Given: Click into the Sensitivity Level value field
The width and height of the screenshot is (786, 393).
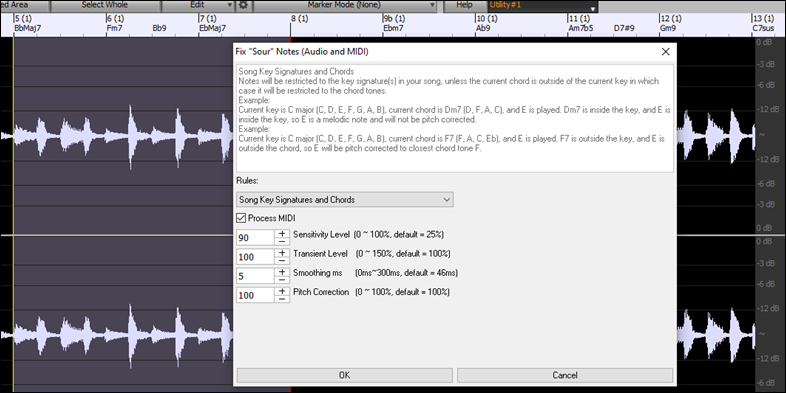Looking at the screenshot, I should pos(255,238).
